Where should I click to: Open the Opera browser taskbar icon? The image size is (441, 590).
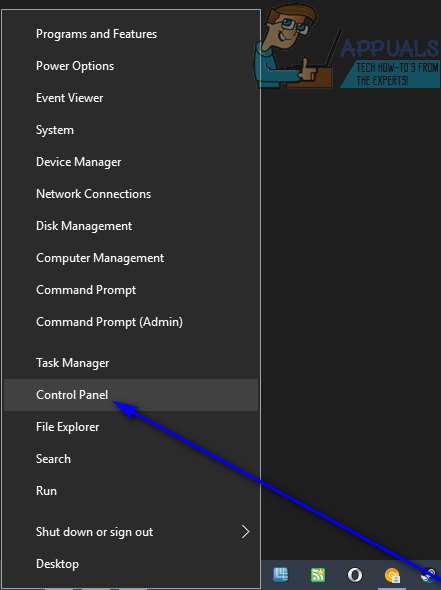tap(354, 575)
